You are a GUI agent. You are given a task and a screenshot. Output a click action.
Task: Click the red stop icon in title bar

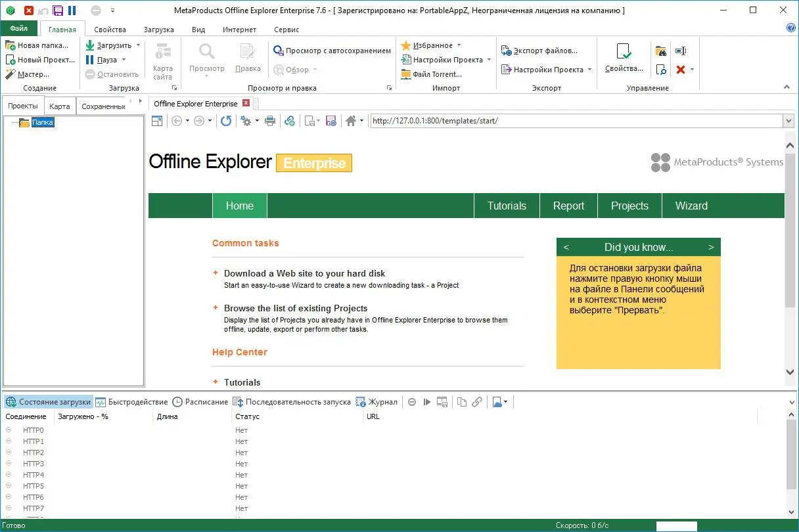(x=29, y=11)
